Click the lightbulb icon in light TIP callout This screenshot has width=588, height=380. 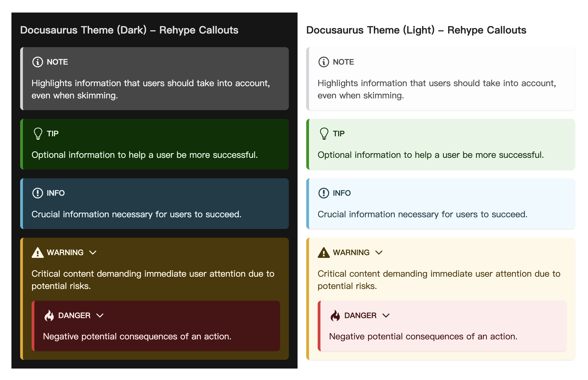(x=324, y=134)
